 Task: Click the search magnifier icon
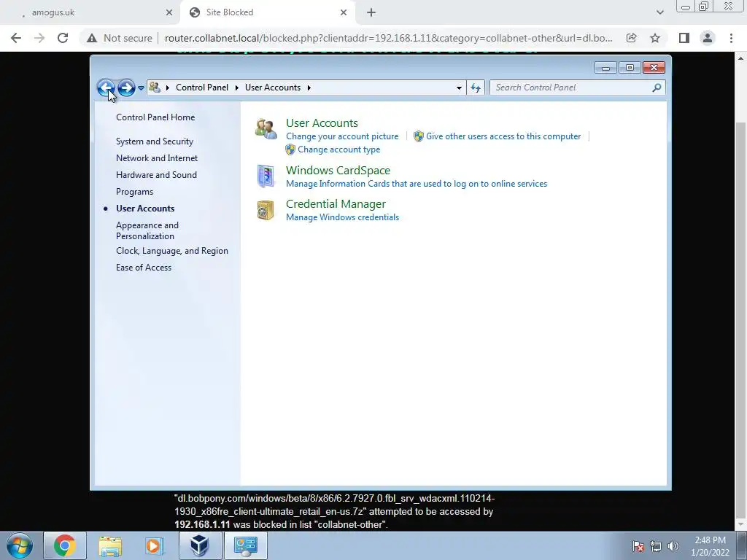click(x=657, y=87)
